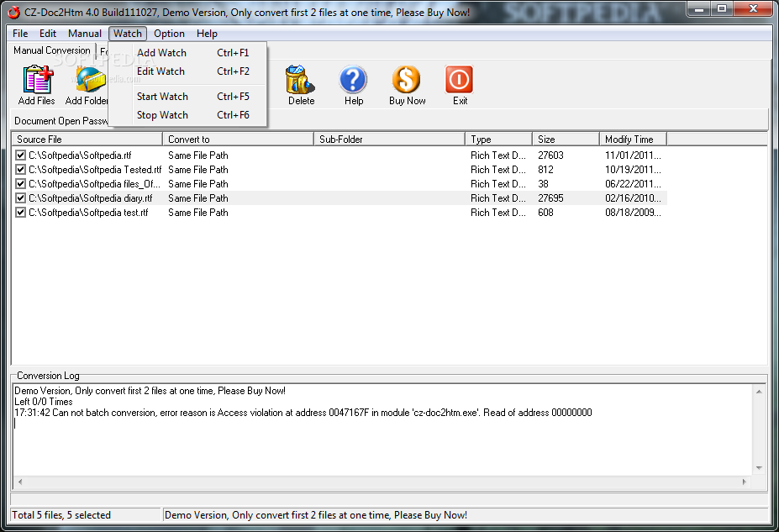Sort by the Type column header
The image size is (779, 532).
click(x=499, y=139)
